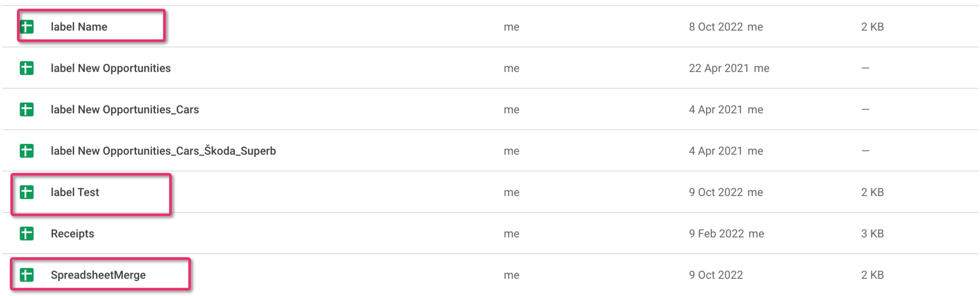This screenshot has width=980, height=296.
Task: Click the 22 Apr 2021 modified date
Action: pyautogui.click(x=719, y=69)
